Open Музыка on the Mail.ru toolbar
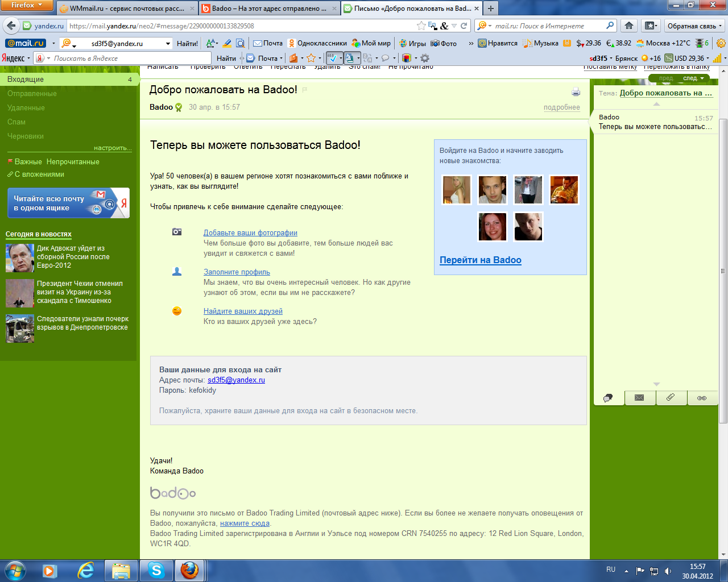Image resolution: width=728 pixels, height=582 pixels. click(541, 43)
